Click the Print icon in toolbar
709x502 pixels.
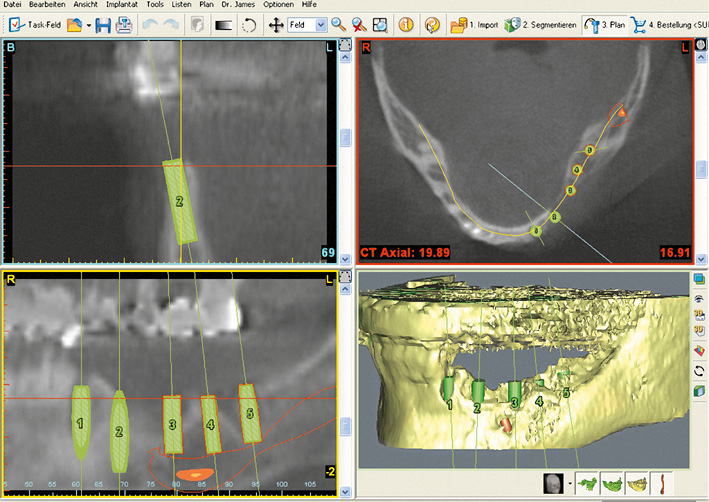[x=124, y=23]
